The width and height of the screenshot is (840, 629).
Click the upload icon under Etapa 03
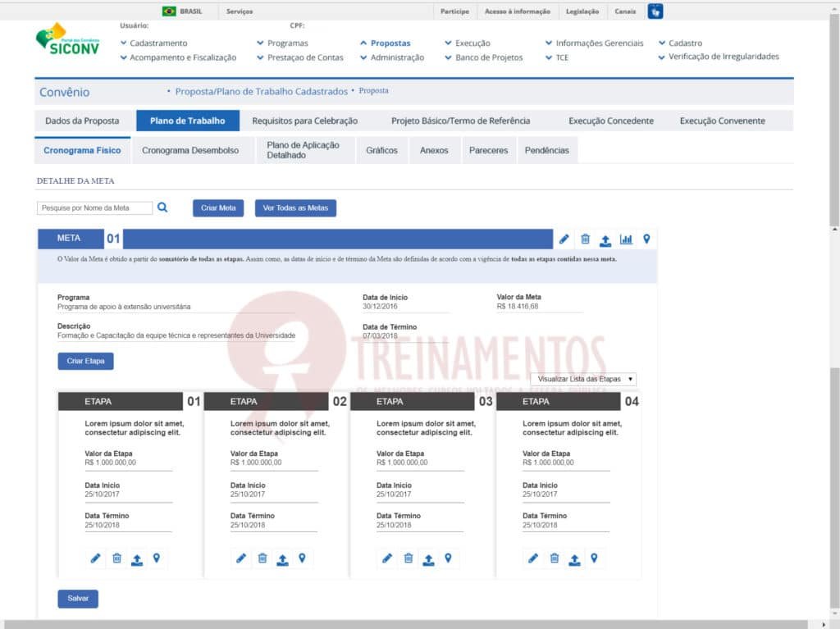[x=428, y=559]
